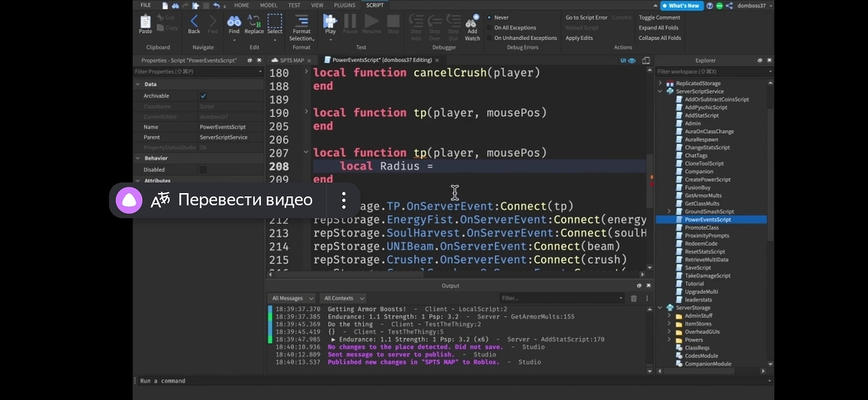Screen dimensions: 868x400
Task: Click Collapse All Folds in Actions
Action: tap(659, 38)
